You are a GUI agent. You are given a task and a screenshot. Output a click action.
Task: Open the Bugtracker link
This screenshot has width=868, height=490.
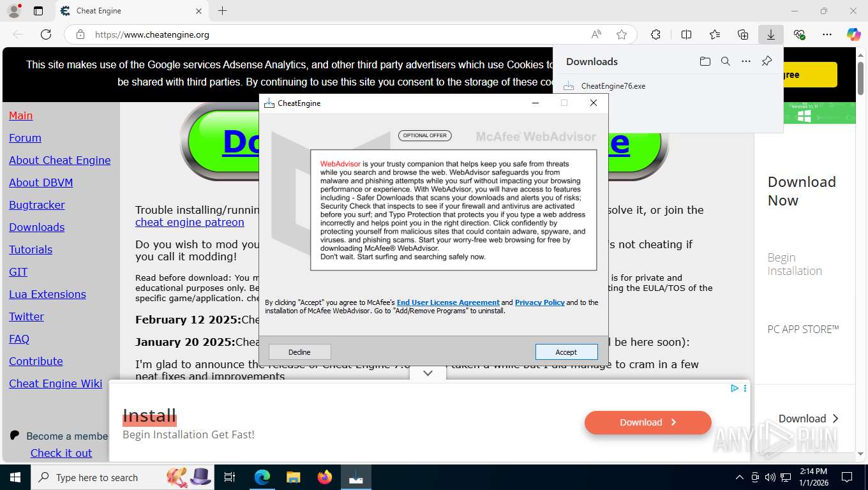tap(37, 205)
